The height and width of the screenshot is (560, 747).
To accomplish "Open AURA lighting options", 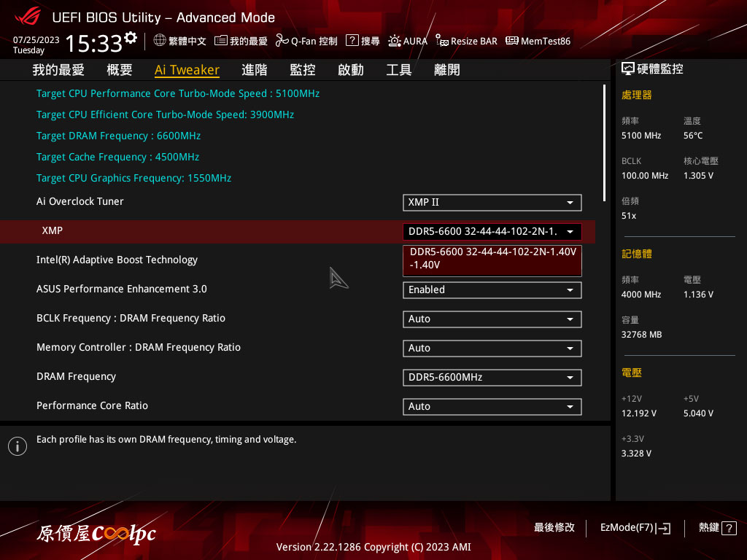I will click(x=407, y=41).
